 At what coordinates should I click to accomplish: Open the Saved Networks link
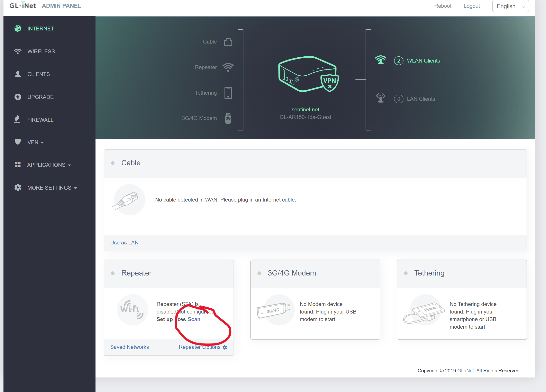[x=129, y=347]
